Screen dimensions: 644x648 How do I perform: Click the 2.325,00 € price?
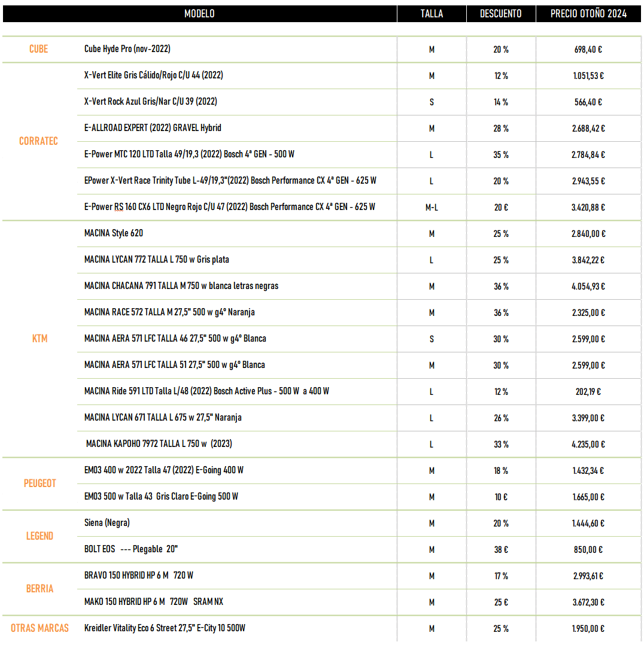pos(588,313)
